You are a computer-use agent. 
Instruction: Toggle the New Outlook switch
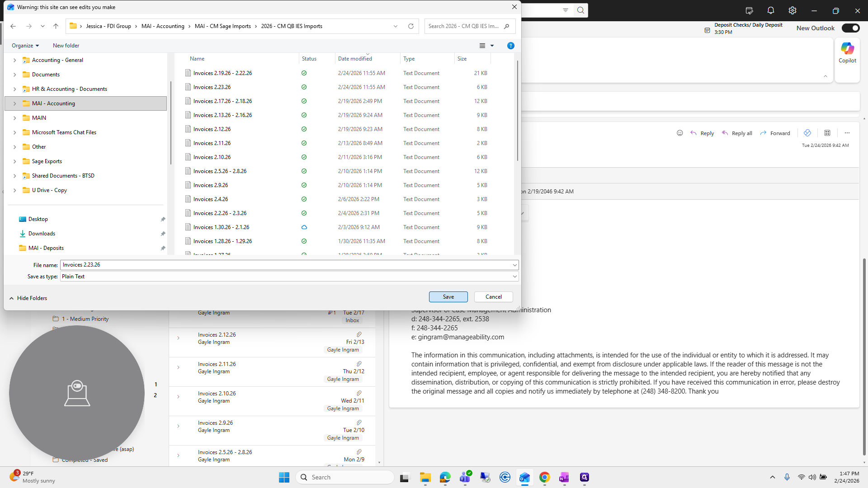850,28
